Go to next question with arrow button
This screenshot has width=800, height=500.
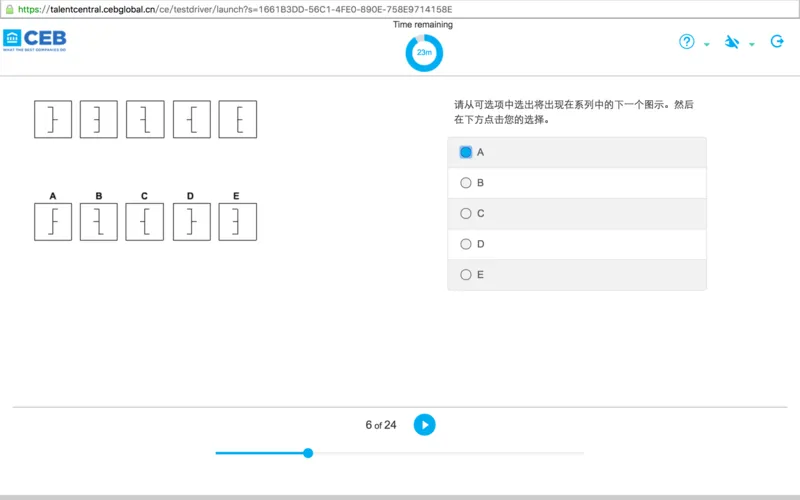tap(424, 424)
